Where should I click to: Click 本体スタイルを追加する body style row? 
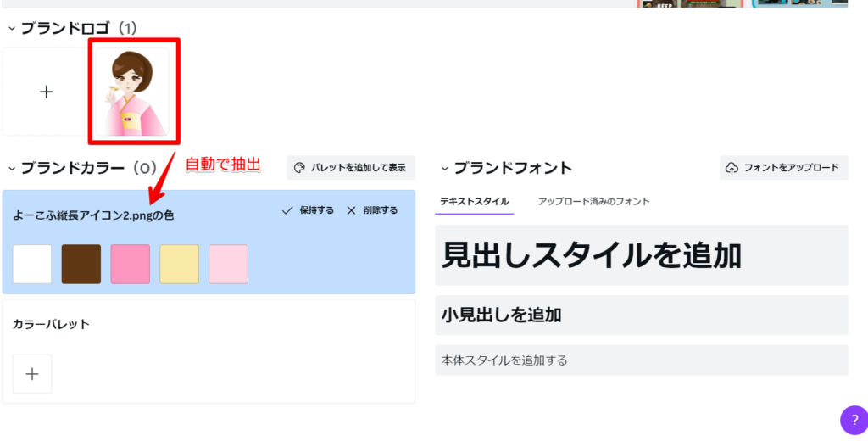642,360
